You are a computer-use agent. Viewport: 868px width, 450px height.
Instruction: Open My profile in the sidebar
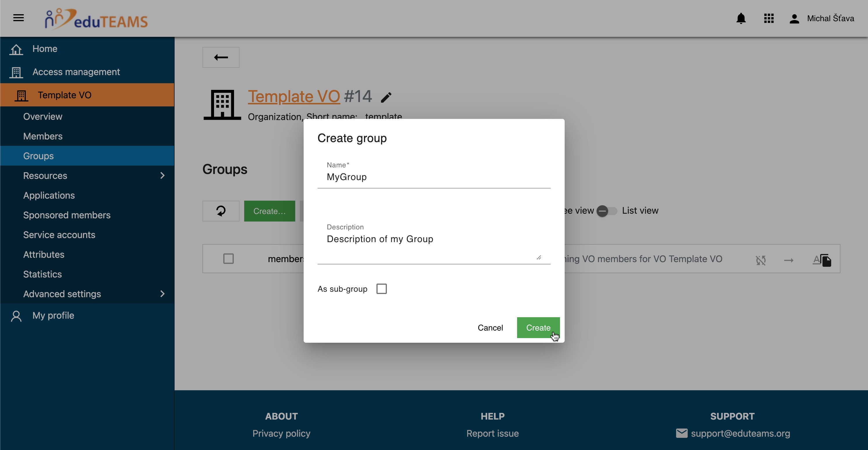click(87, 315)
